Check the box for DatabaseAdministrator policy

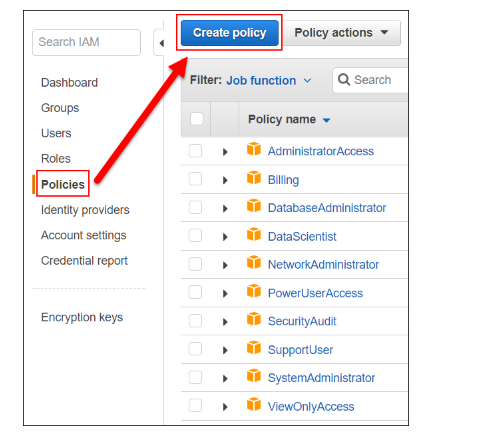pyautogui.click(x=195, y=207)
